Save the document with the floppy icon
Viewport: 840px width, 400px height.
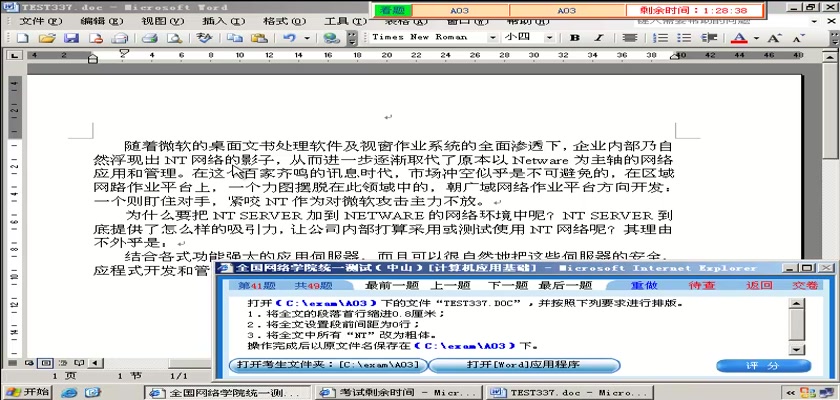tap(71, 37)
